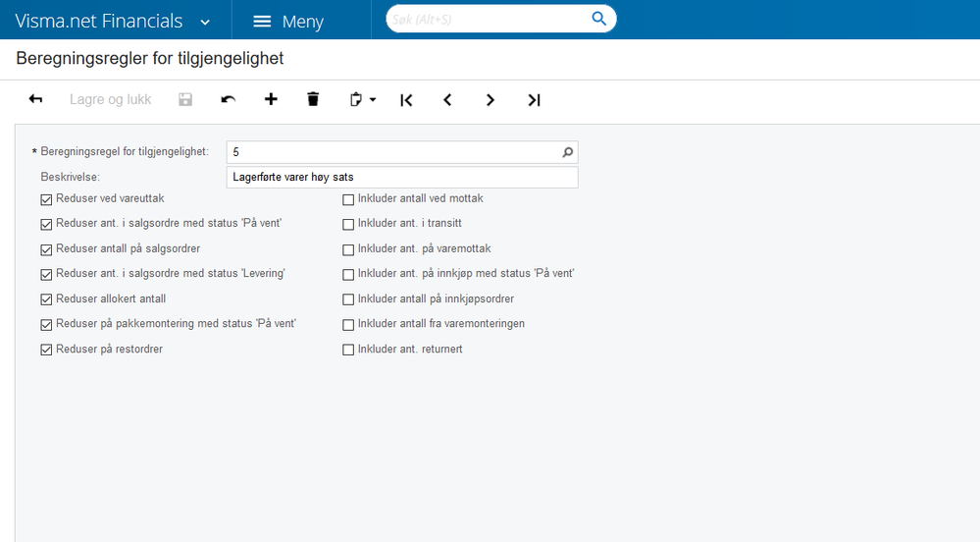Check Inkluder antall ved mottak
980x542 pixels.
(348, 199)
